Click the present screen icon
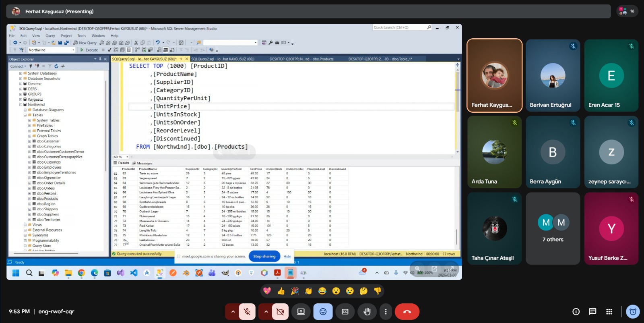644x323 pixels. (x=301, y=311)
